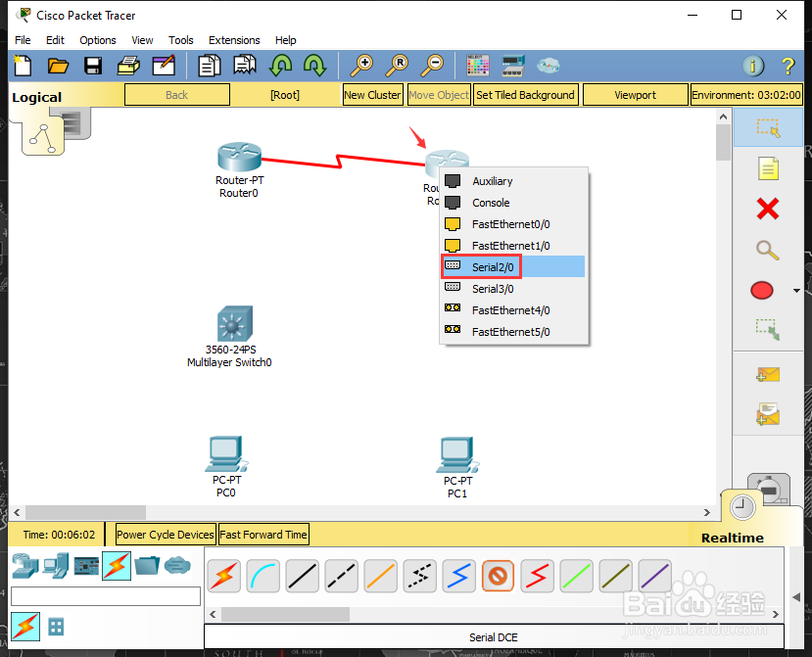Open the Extensions menu

[x=234, y=40]
